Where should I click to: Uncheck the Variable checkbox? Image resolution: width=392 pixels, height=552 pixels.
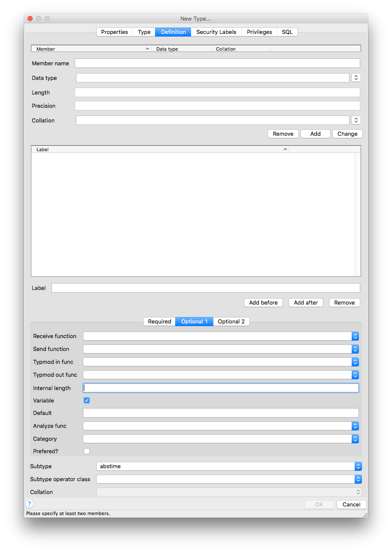pyautogui.click(x=87, y=400)
